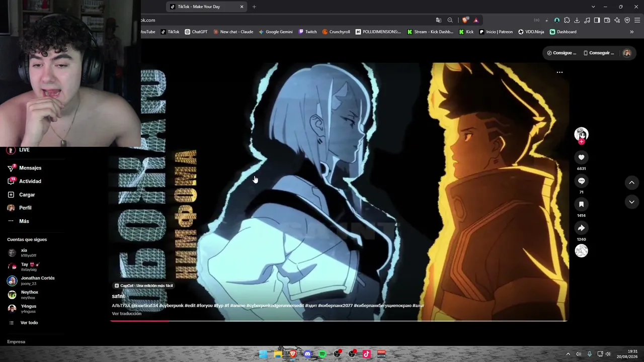Image resolution: width=644 pixels, height=362 pixels.
Task: Go to the previous video with up arrow
Action: [x=632, y=183]
